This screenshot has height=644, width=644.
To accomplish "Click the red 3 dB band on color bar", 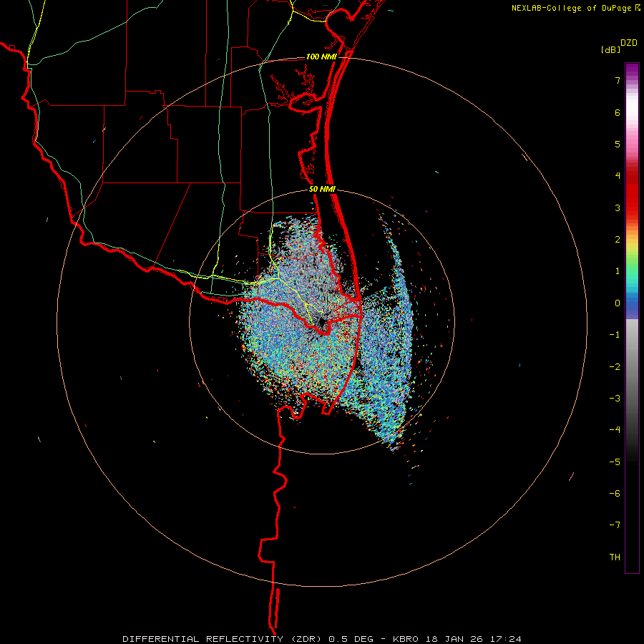I will point(632,208).
